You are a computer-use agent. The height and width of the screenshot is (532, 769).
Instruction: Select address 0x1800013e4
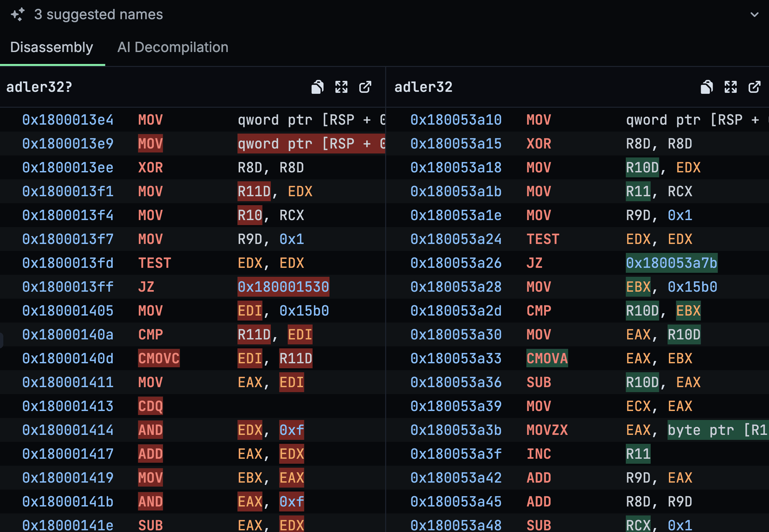click(x=68, y=120)
